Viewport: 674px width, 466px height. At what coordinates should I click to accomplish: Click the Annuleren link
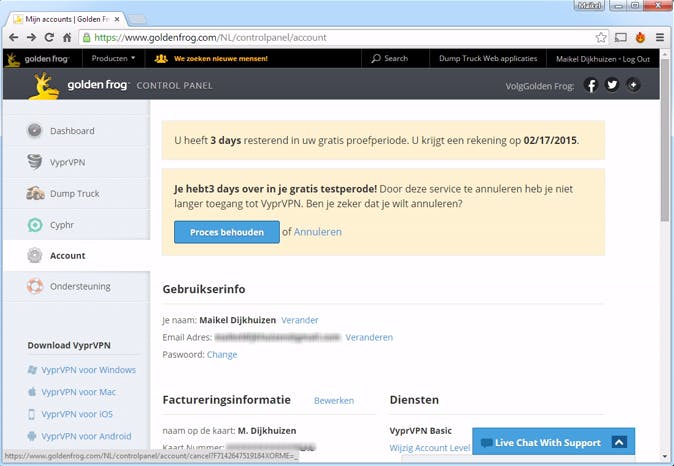318,232
